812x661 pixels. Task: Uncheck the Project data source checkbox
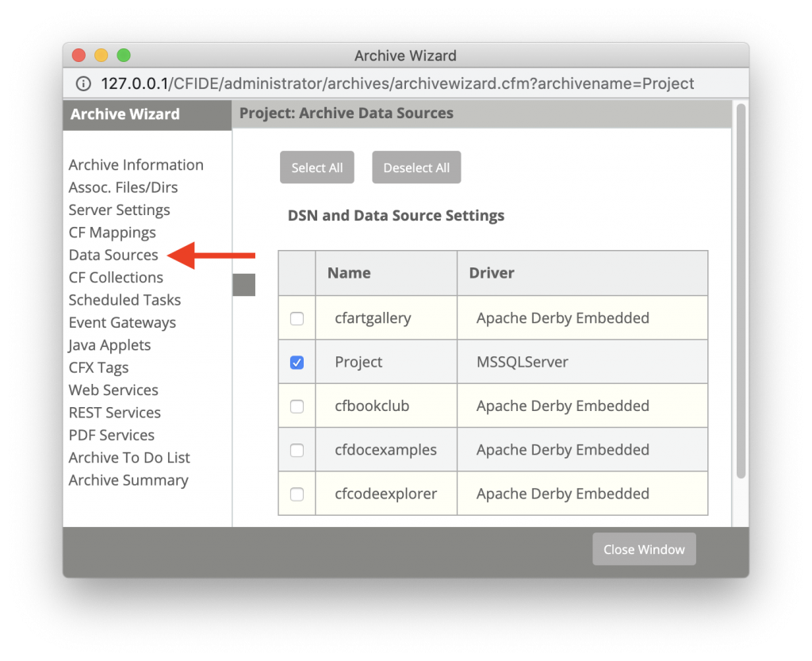tap(297, 363)
